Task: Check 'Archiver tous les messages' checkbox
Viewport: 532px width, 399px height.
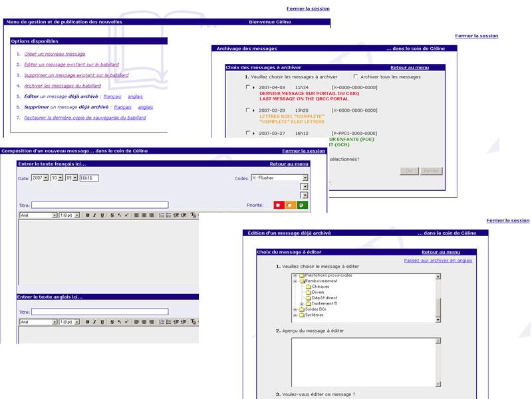Action: 356,76
